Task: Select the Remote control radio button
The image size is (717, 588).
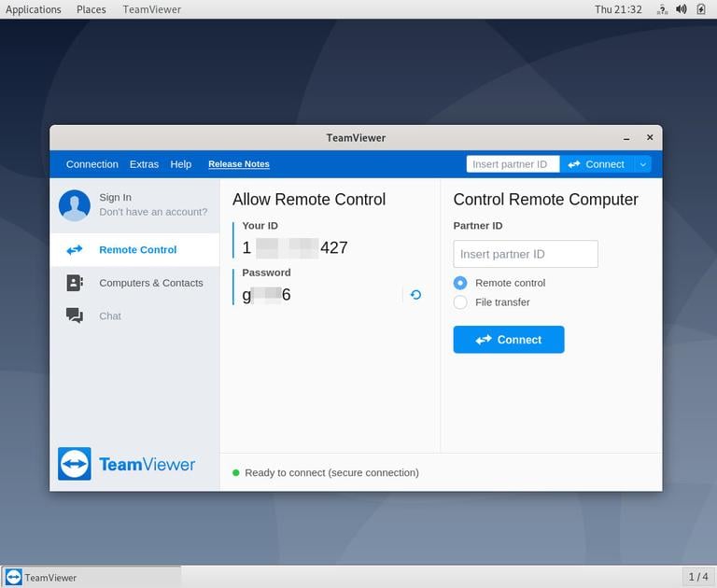Action: pyautogui.click(x=460, y=283)
